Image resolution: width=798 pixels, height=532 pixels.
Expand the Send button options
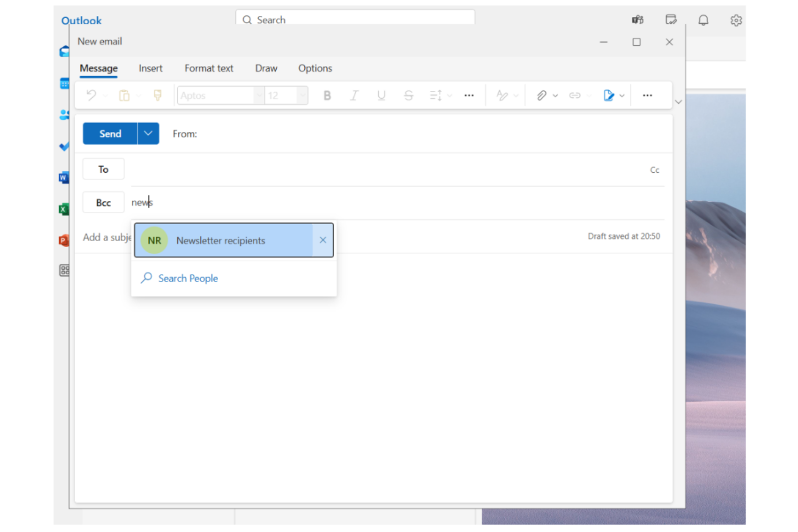click(x=148, y=134)
